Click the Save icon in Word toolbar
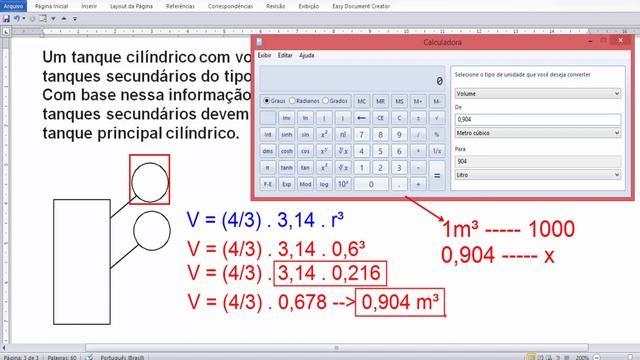The image size is (640, 360). tap(6, 19)
